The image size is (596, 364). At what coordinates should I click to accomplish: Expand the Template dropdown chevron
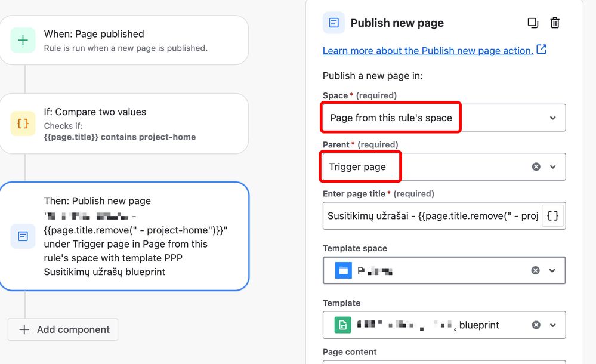(x=552, y=325)
